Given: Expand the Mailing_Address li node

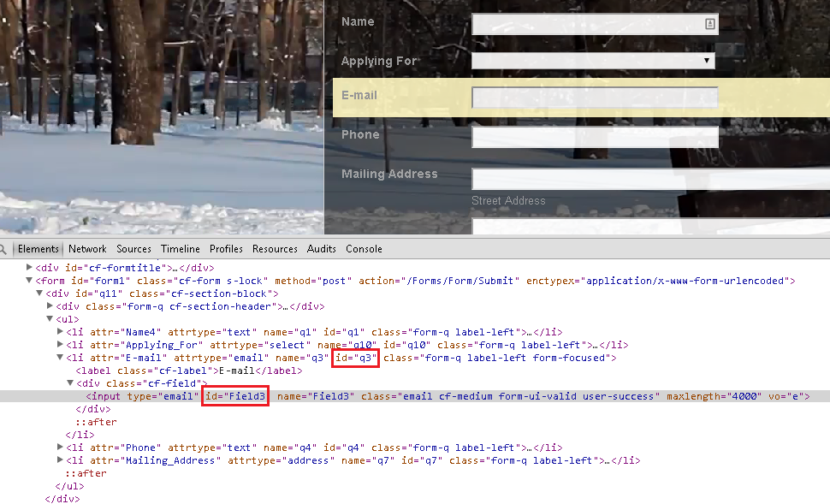Looking at the screenshot, I should tap(60, 460).
